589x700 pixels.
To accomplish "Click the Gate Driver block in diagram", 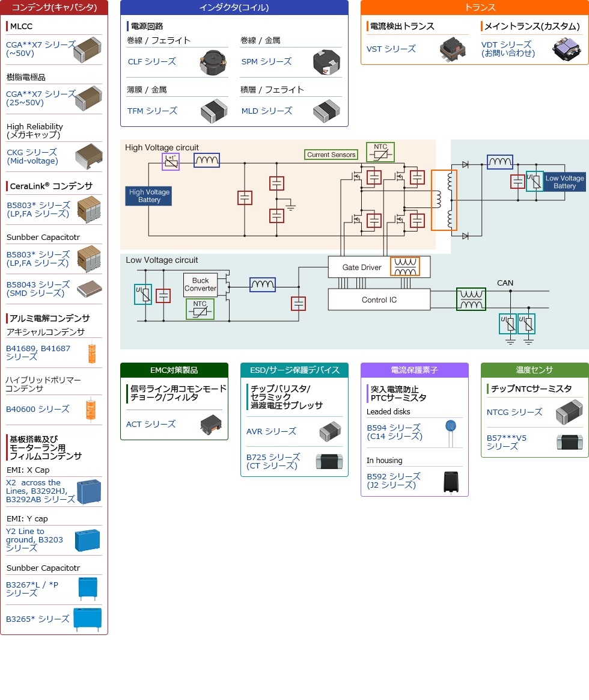I will 361,267.
